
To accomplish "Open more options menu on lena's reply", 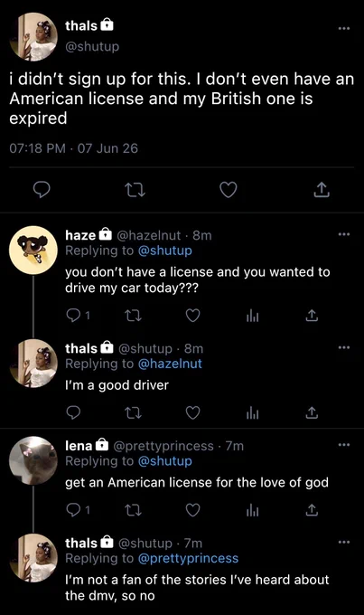I will 343,445.
